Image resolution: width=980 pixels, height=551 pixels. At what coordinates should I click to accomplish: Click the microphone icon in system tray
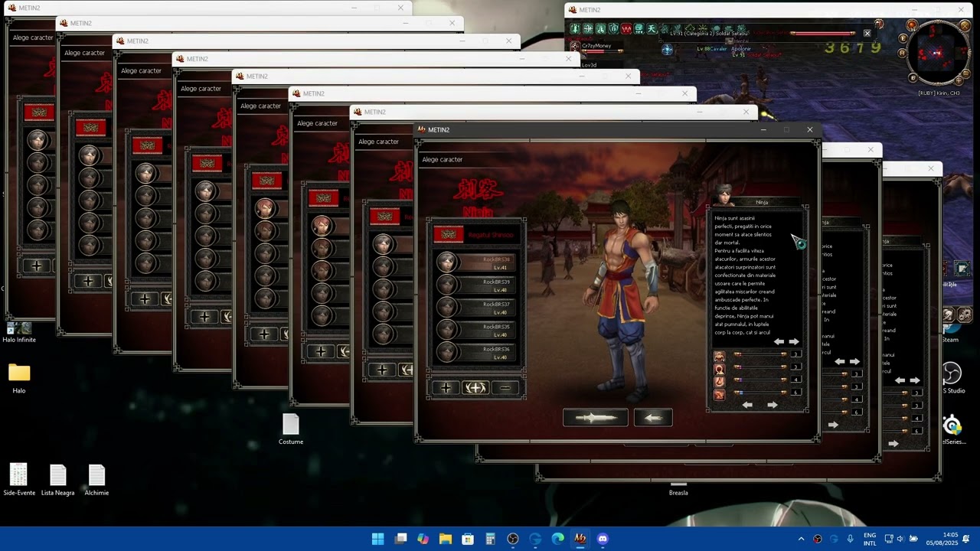pyautogui.click(x=850, y=539)
